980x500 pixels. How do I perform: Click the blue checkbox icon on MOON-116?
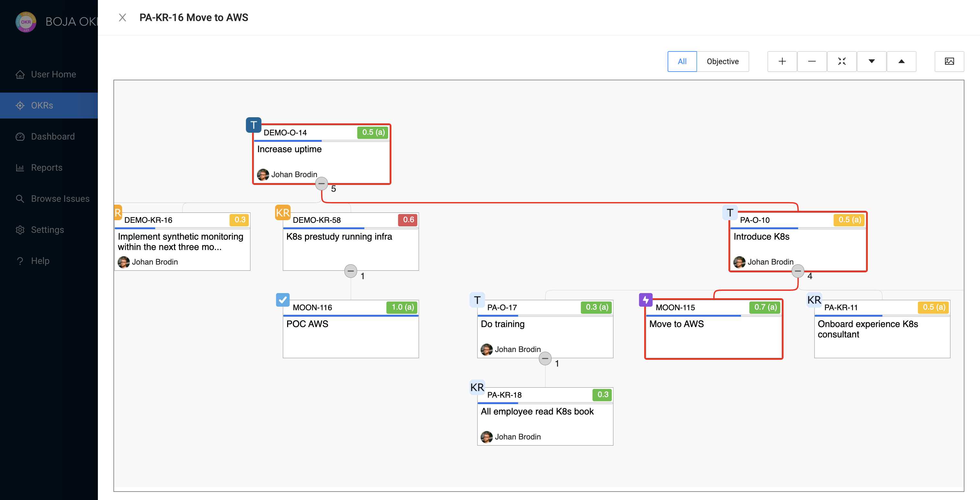[x=283, y=300]
